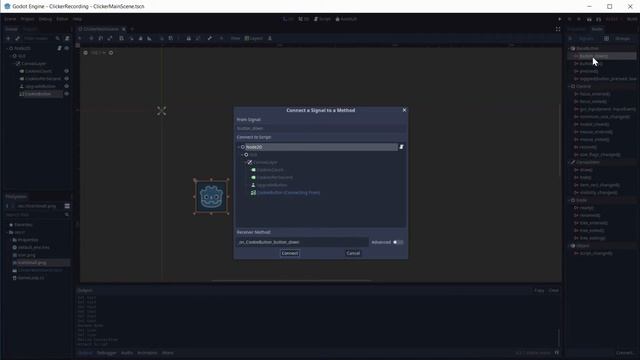Select the ready() signal

[x=586, y=208]
